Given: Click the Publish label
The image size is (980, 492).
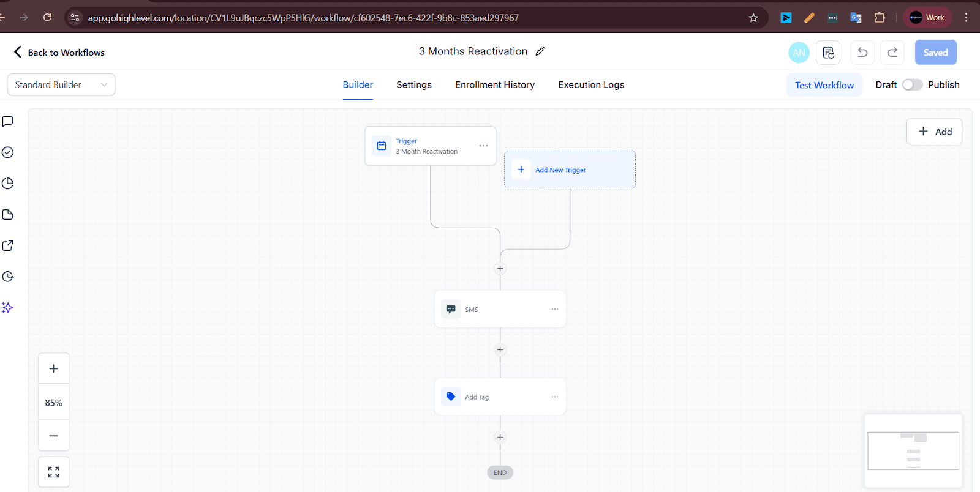Looking at the screenshot, I should [x=943, y=84].
